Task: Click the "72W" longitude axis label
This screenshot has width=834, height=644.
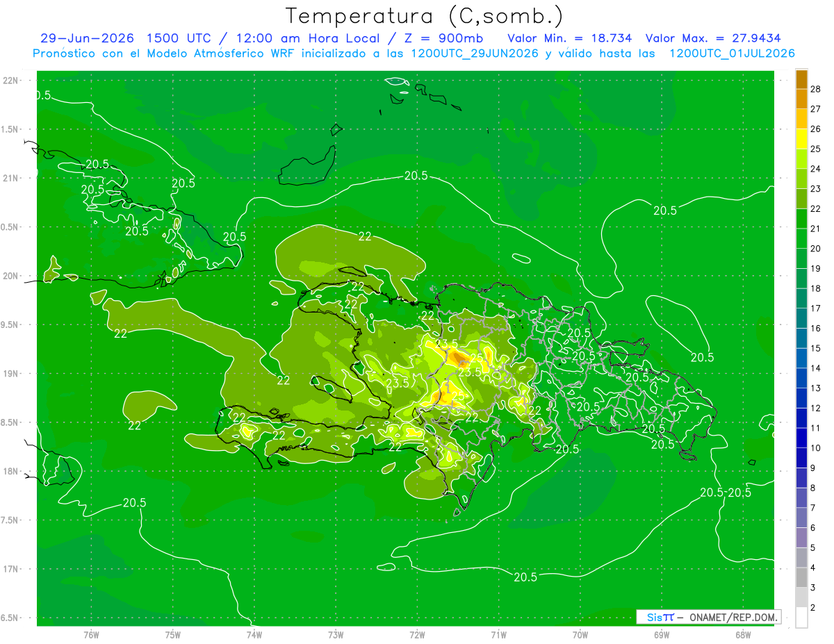Action: [417, 635]
